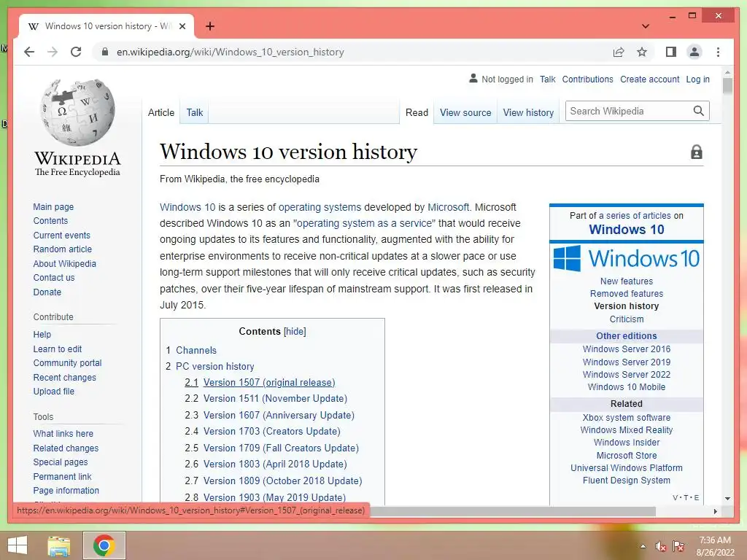
Task: Open the View history tab
Action: point(528,112)
